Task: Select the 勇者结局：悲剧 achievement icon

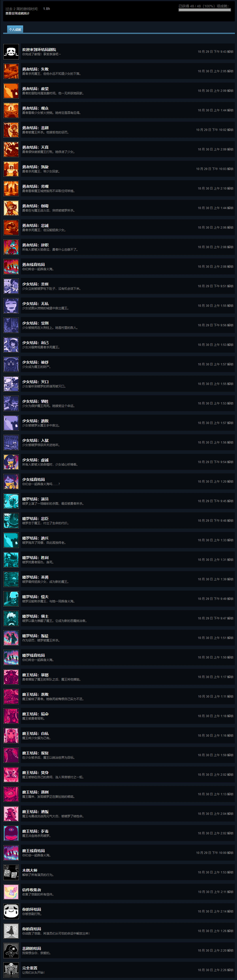Action: point(11,130)
